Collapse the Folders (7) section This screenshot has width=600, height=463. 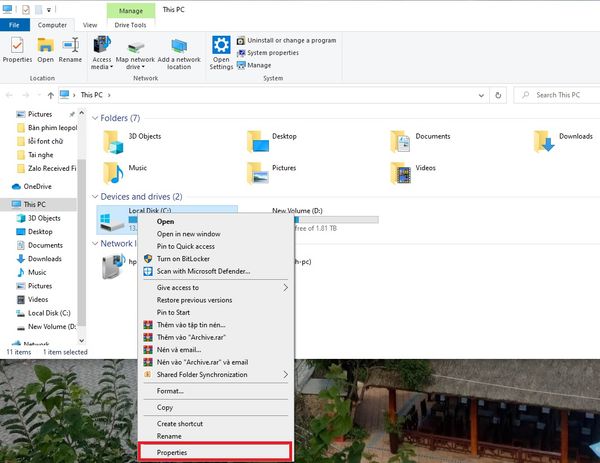tap(95, 118)
